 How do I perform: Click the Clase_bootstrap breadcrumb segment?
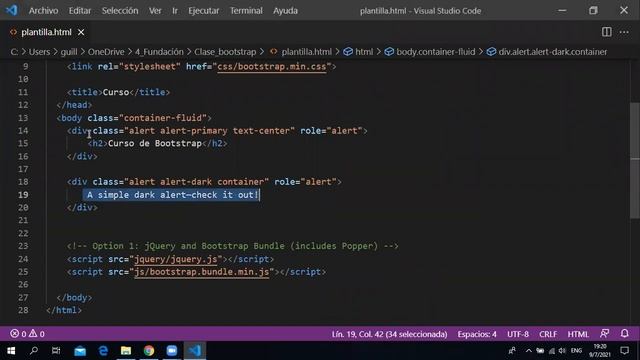pos(225,52)
